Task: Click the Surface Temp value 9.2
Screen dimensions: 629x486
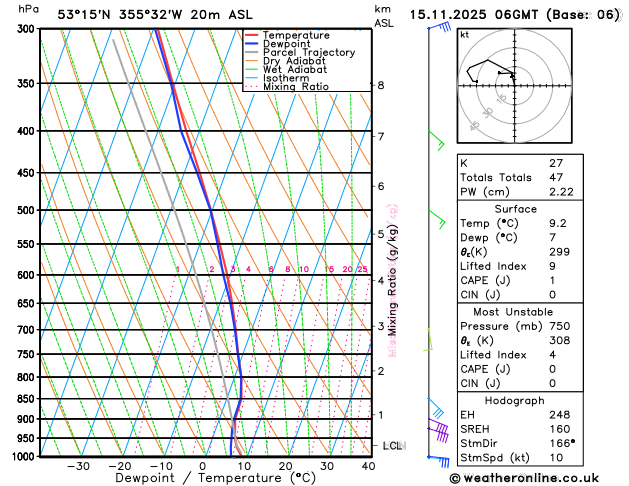Action: point(558,223)
